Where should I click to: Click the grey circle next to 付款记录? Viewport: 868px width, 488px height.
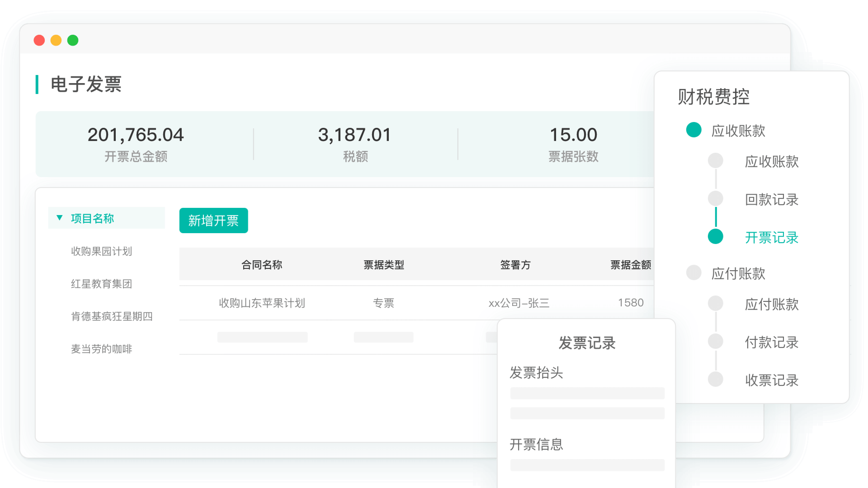click(715, 341)
